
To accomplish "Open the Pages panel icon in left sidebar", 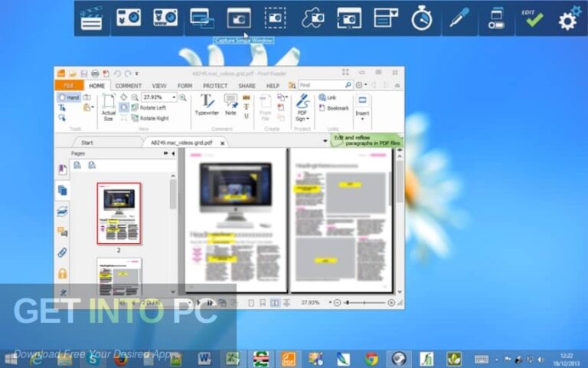I will [62, 190].
